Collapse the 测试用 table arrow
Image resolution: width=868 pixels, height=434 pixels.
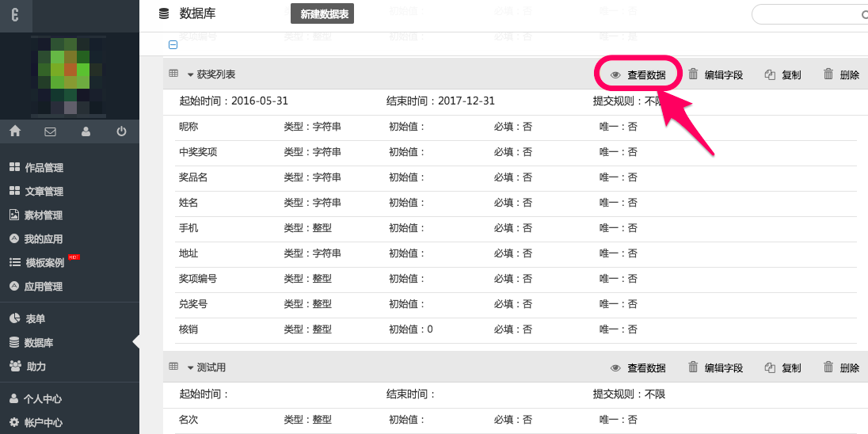click(x=191, y=367)
